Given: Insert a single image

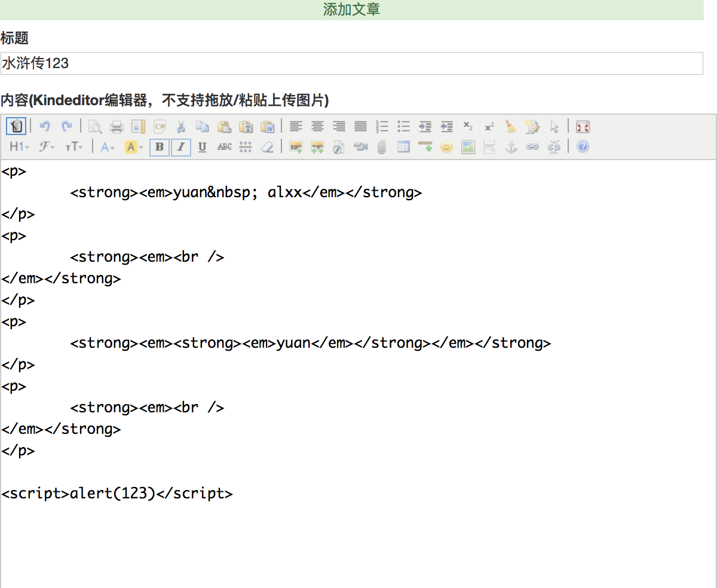Looking at the screenshot, I should click(296, 146).
